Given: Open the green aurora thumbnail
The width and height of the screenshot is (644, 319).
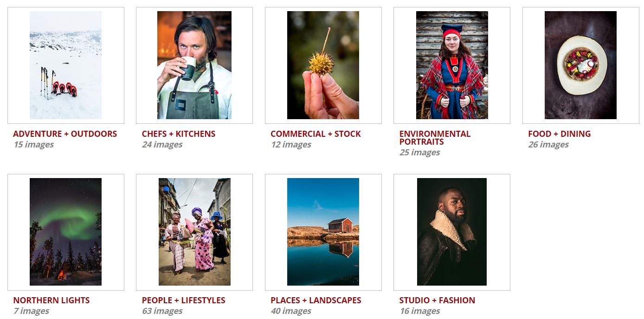Looking at the screenshot, I should [65, 232].
